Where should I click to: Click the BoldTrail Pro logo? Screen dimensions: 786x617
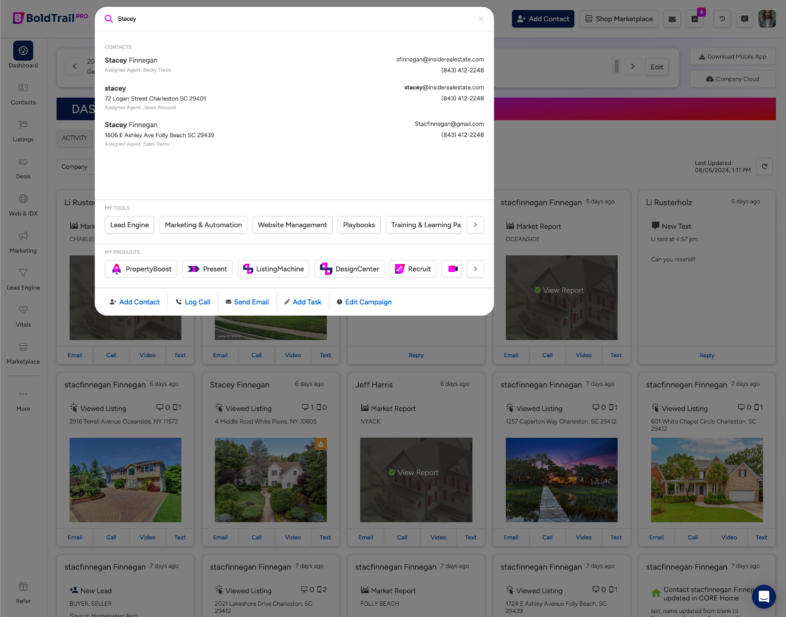pyautogui.click(x=50, y=18)
